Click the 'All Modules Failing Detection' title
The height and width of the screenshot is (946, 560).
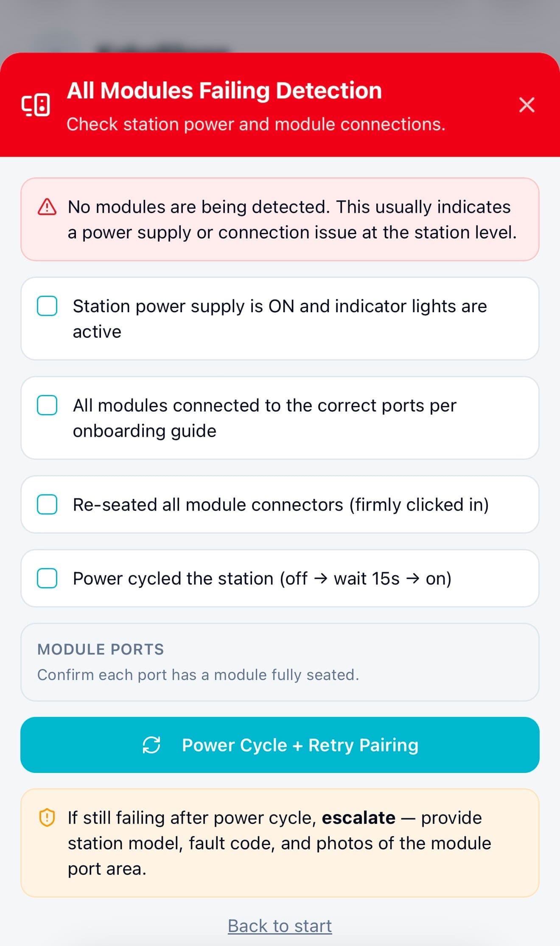[224, 91]
